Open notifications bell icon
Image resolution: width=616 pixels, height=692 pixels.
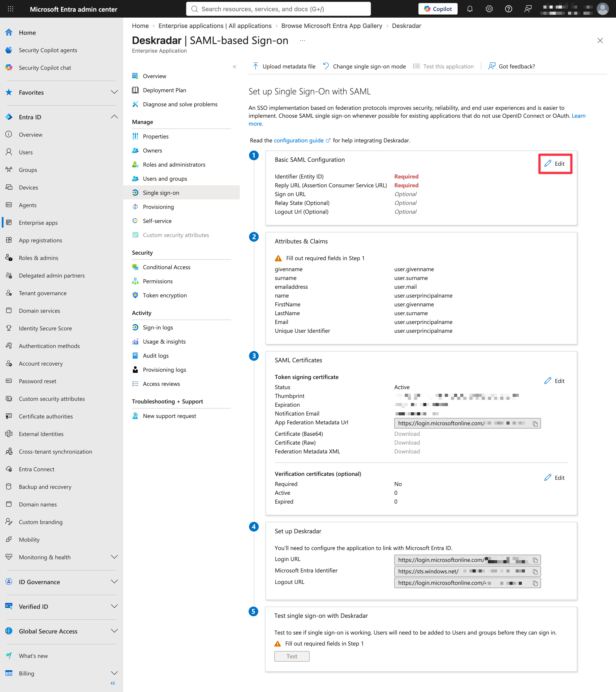click(x=470, y=9)
